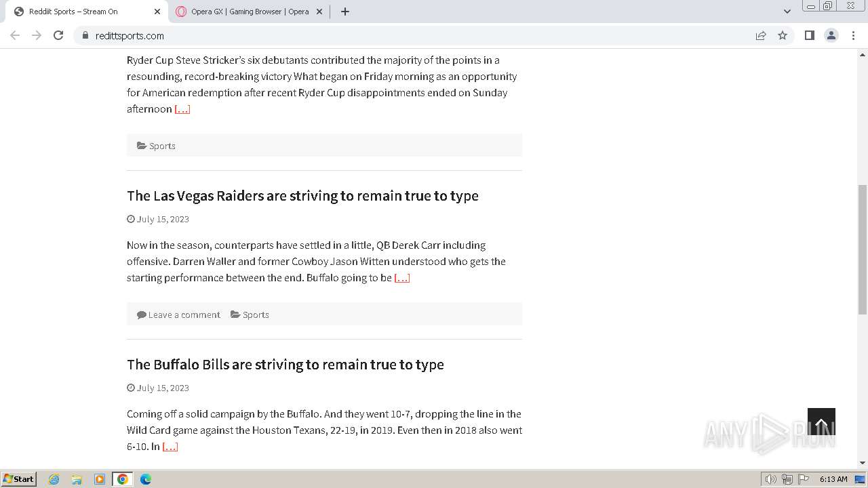
Task: Open read more link of Buffalo Bills post
Action: coord(170,447)
